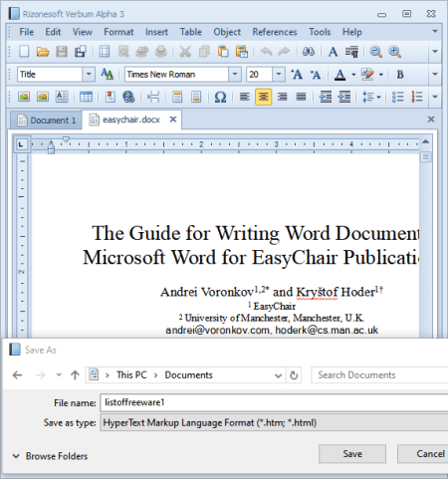Click the Save button in dialog
Screen dimensions: 448x479
pos(352,454)
